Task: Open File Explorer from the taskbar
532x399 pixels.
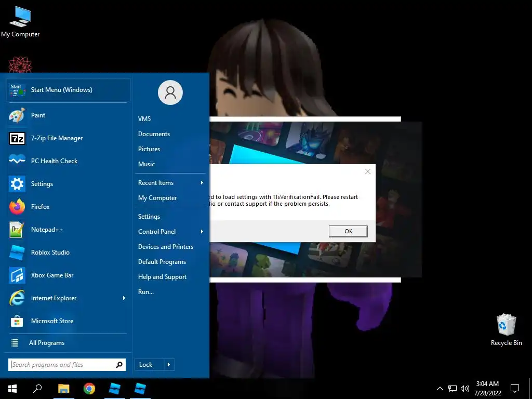Action: [x=63, y=389]
